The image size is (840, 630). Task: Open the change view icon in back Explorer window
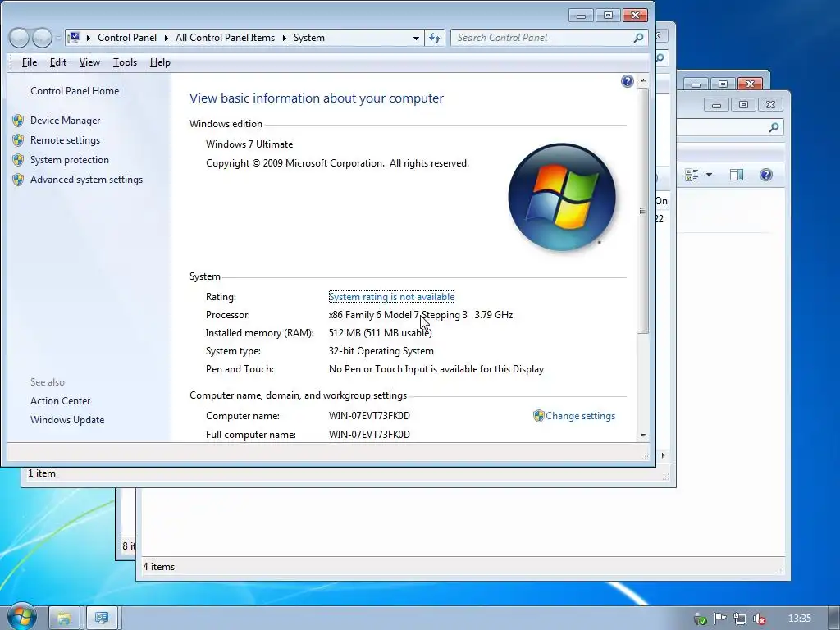point(692,175)
